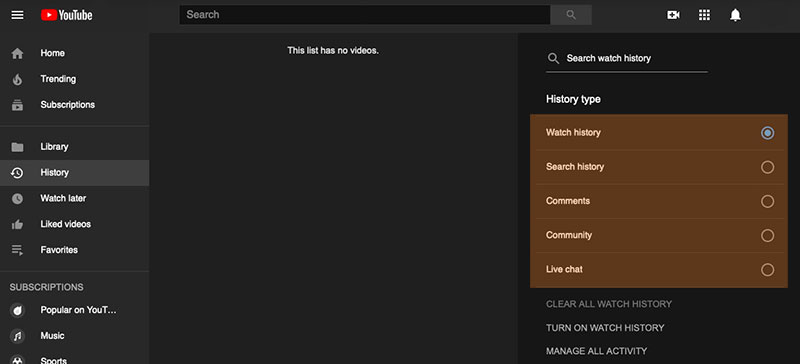Open the hamburger guide menu
The height and width of the screenshot is (364, 800).
[x=17, y=15]
